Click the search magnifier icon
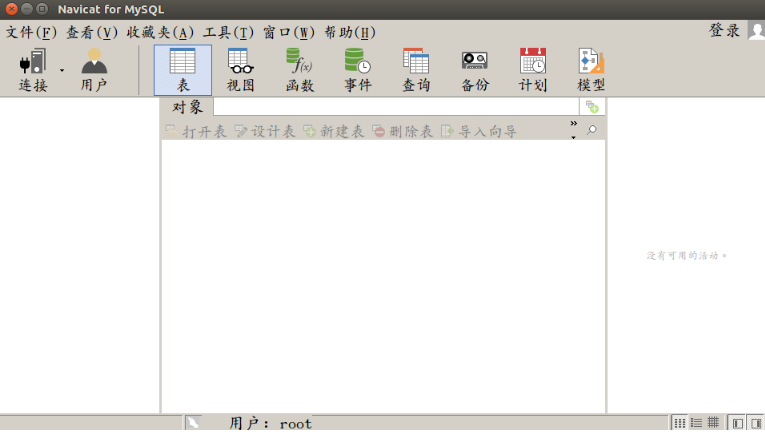 point(592,130)
